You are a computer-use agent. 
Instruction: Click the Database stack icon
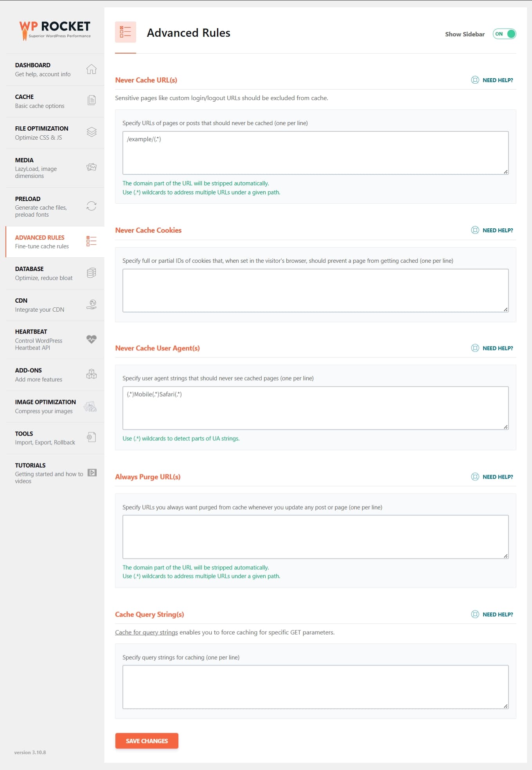pyautogui.click(x=91, y=273)
